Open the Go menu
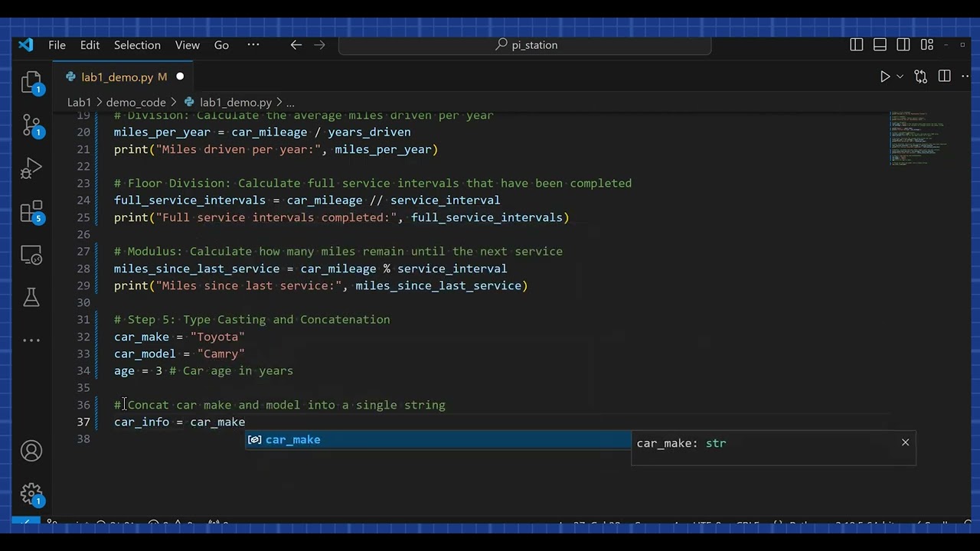This screenshot has height=551, width=980. coord(221,45)
